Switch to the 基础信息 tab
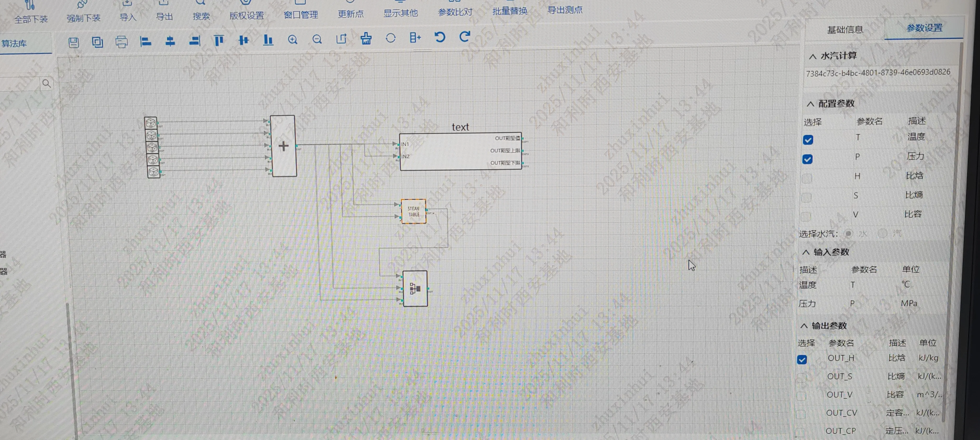Image resolution: width=980 pixels, height=440 pixels. click(x=845, y=30)
